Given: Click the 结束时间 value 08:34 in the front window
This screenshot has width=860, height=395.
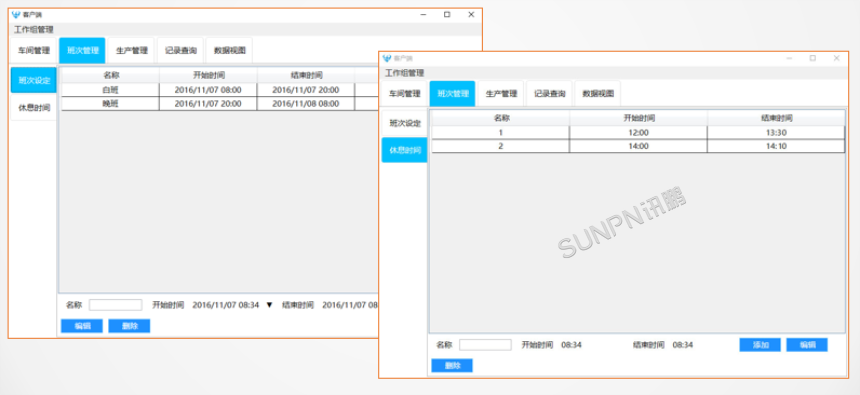Looking at the screenshot, I should click(683, 345).
